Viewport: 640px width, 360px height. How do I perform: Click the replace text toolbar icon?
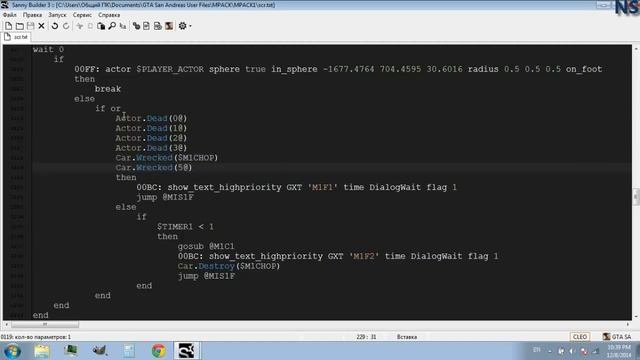122,26
